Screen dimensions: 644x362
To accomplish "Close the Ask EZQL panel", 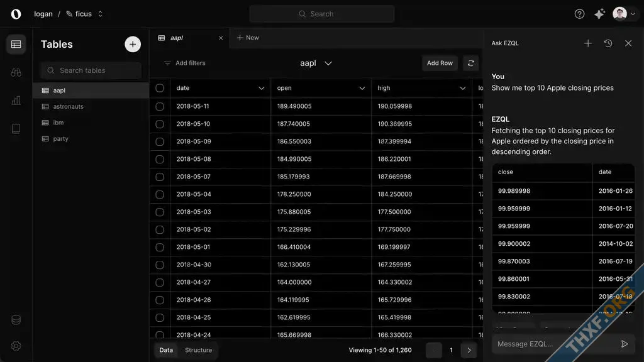I will coord(628,43).
